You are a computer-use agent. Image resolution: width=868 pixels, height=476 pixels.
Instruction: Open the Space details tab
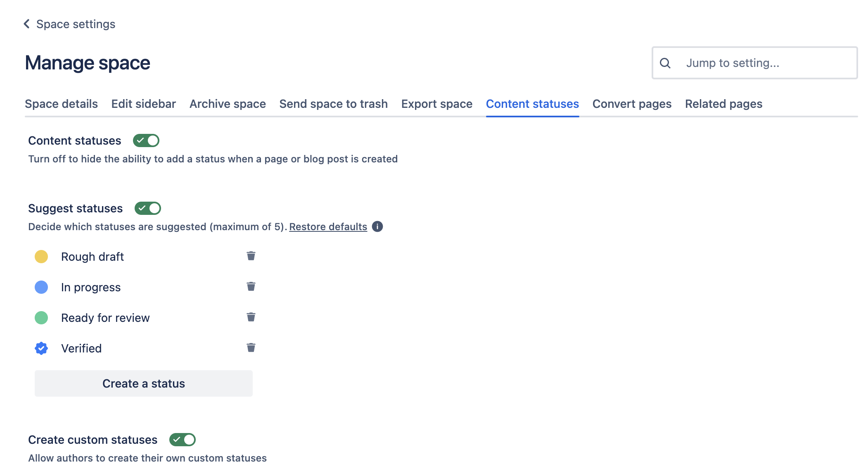point(61,104)
